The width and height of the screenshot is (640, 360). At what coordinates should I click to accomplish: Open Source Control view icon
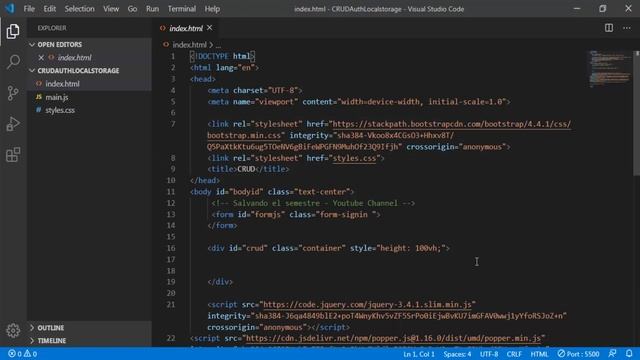point(13,93)
